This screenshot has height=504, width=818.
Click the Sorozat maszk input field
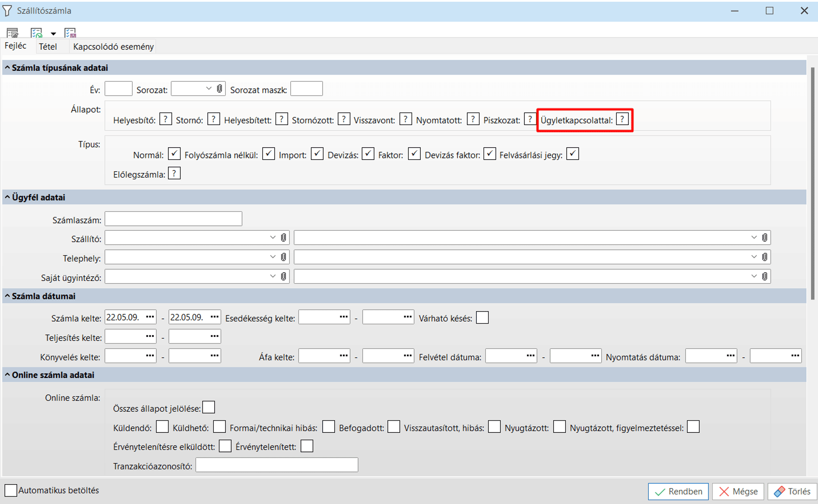tap(307, 88)
